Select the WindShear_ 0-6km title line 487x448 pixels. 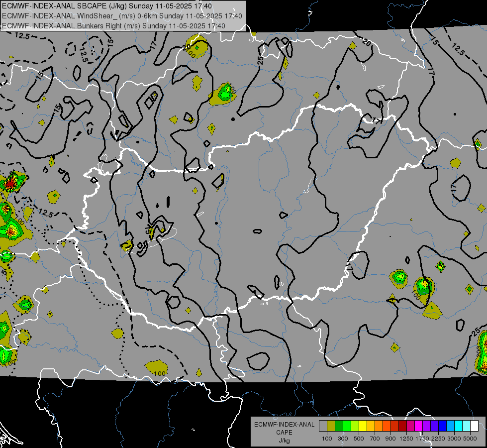(122, 16)
